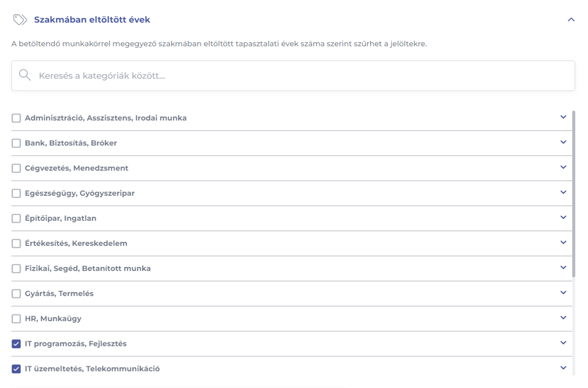Expand the Cégvezetés, Menedzsment category
This screenshot has height=388, width=588.
coord(563,168)
